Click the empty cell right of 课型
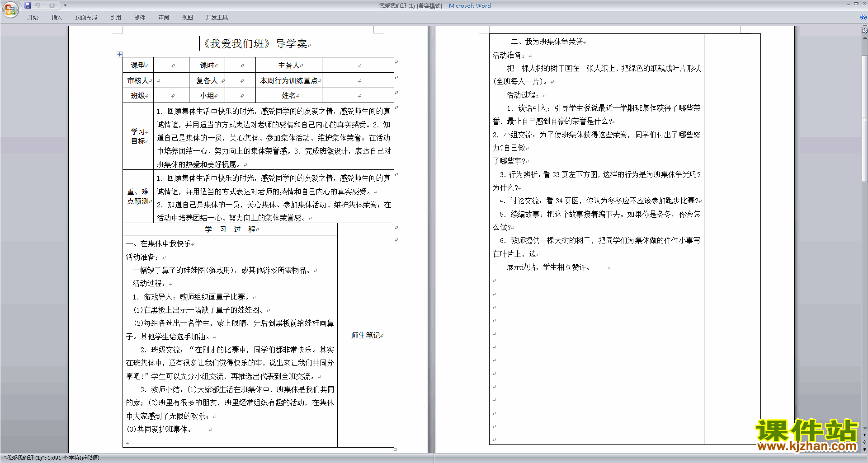The image size is (868, 463). click(172, 65)
